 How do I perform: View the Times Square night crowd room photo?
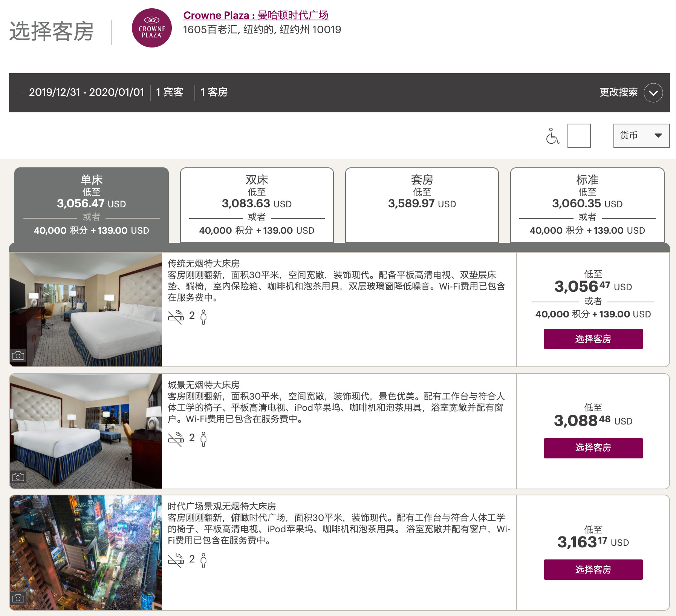coord(86,552)
